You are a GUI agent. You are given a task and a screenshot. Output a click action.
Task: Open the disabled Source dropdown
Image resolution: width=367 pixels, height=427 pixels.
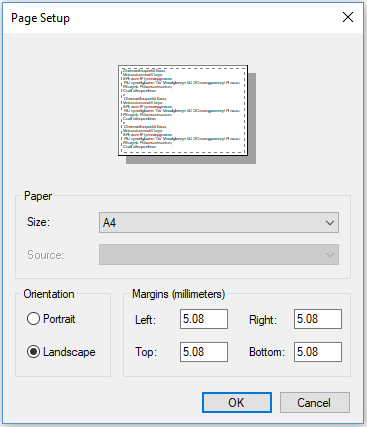(219, 255)
